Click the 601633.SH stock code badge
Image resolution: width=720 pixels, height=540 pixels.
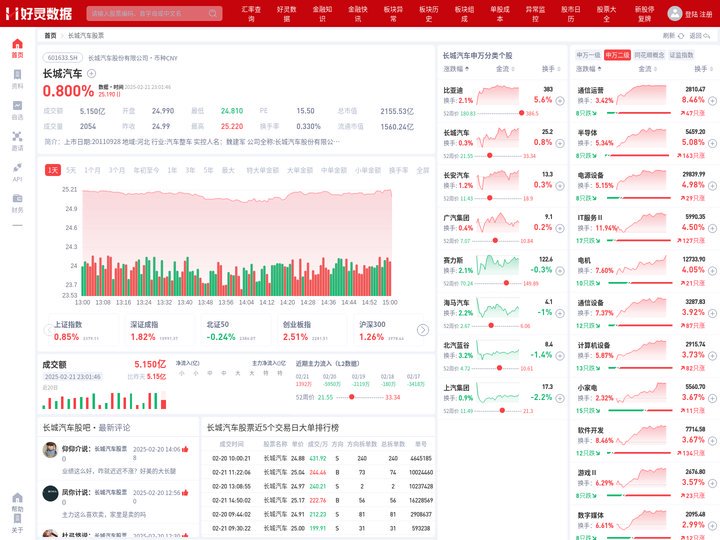click(63, 58)
